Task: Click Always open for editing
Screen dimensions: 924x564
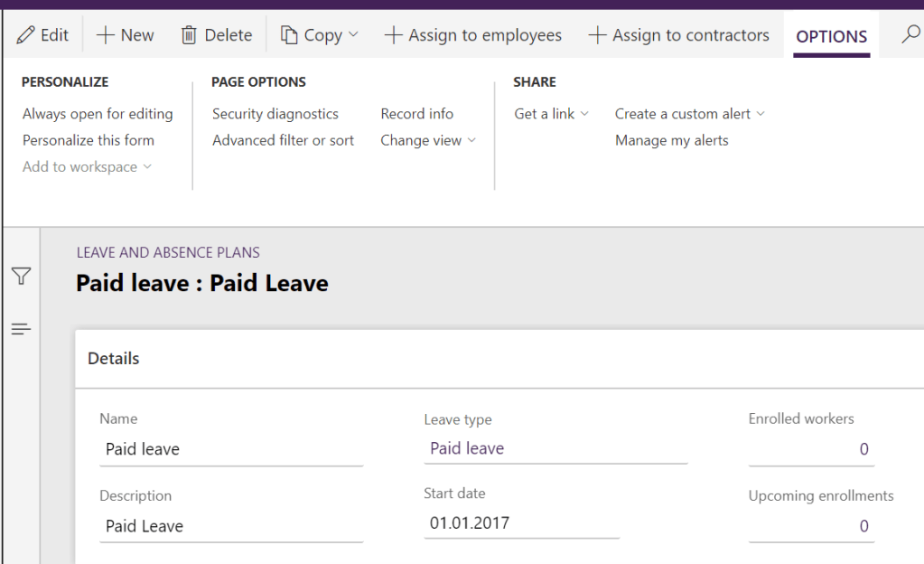Action: pos(98,113)
